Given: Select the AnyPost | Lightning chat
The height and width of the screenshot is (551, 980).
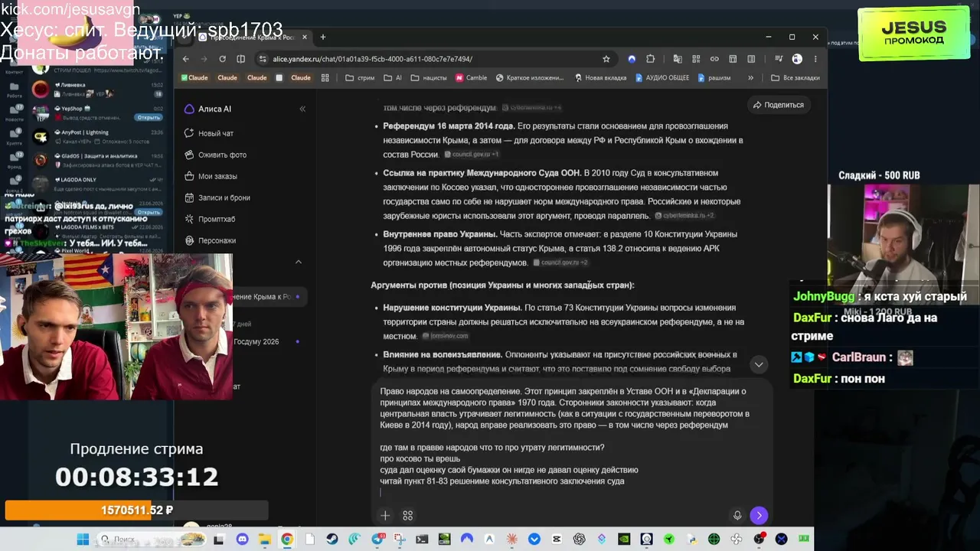Looking at the screenshot, I should pos(97,137).
